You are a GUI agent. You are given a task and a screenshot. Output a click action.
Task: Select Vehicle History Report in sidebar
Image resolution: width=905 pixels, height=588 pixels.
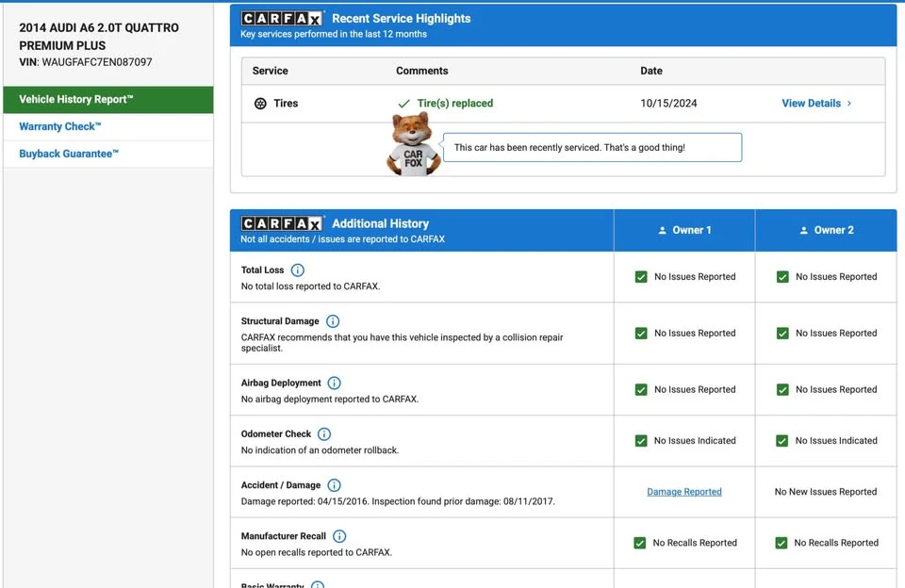point(108,100)
